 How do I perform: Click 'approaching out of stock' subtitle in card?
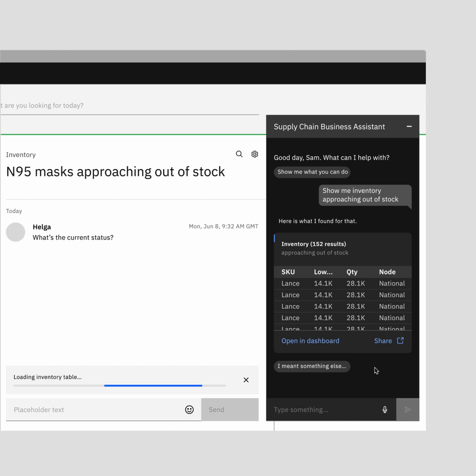pyautogui.click(x=315, y=252)
